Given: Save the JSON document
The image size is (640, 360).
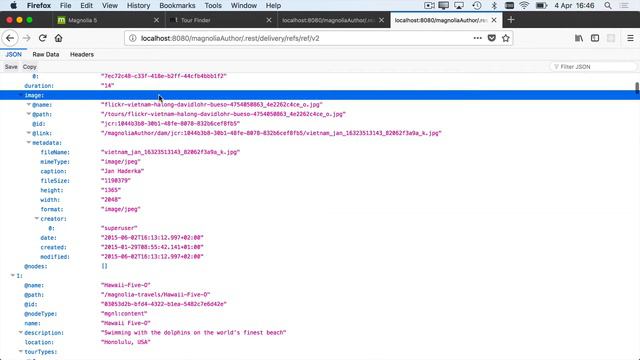Looking at the screenshot, I should pos(11,67).
